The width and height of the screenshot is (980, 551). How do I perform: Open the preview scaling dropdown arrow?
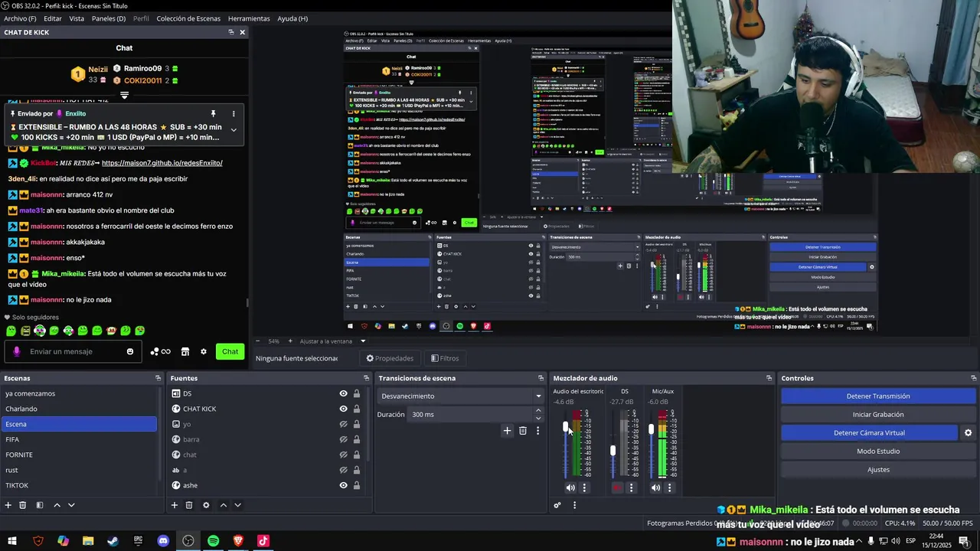tap(363, 341)
